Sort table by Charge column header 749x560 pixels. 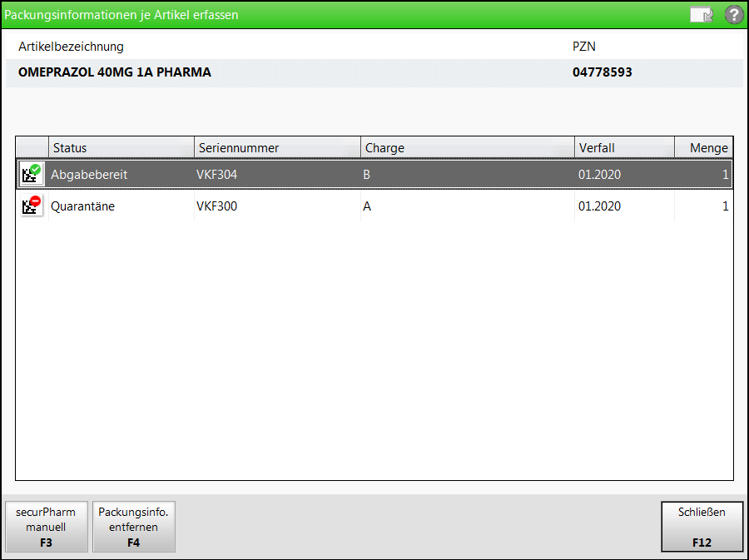468,147
